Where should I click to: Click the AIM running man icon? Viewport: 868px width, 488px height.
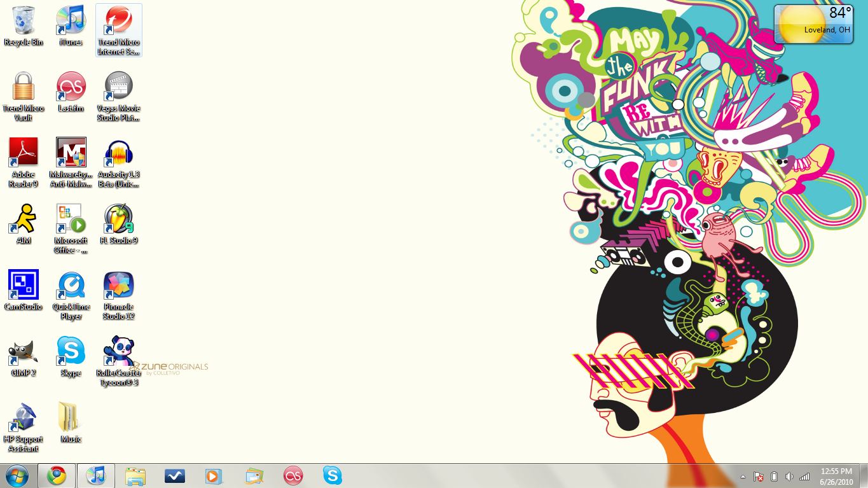tap(24, 220)
